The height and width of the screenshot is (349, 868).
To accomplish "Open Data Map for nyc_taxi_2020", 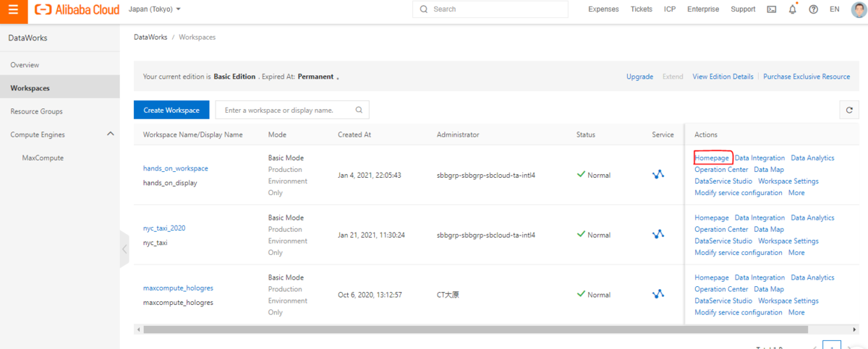I will [769, 229].
